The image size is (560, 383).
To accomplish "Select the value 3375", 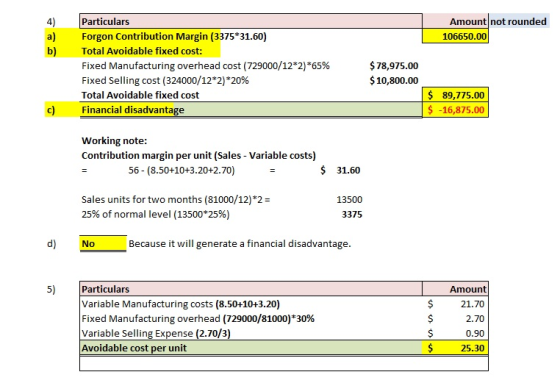I will pos(352,214).
